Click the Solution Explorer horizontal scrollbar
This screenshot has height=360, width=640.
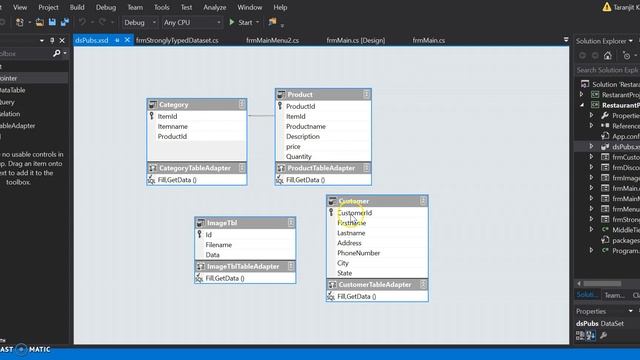pos(602,283)
